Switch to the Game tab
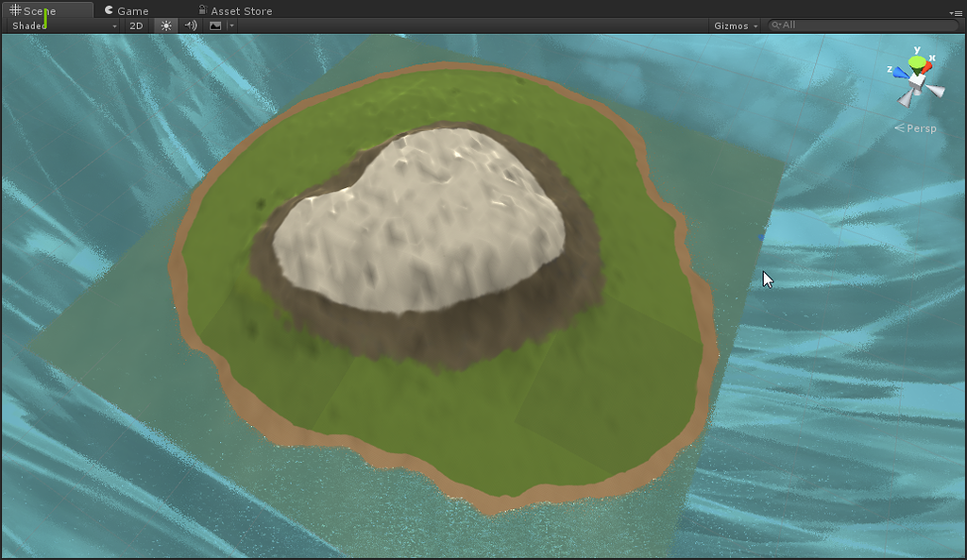 [131, 10]
